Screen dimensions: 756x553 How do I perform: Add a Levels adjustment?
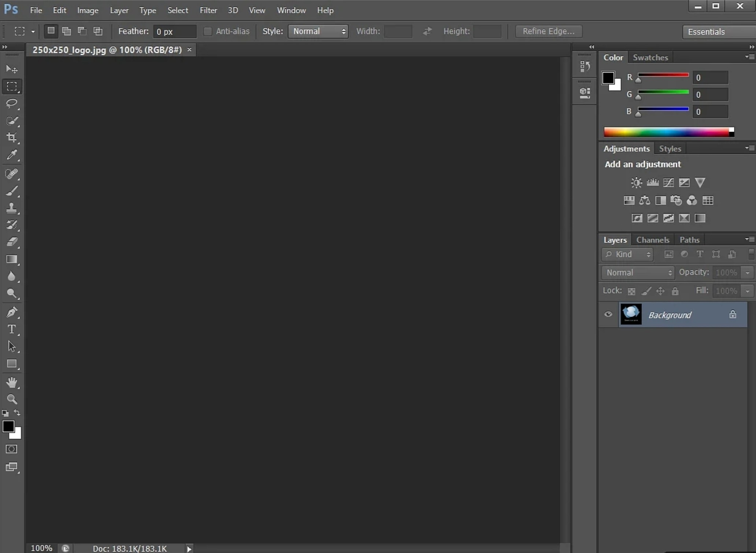[652, 183]
